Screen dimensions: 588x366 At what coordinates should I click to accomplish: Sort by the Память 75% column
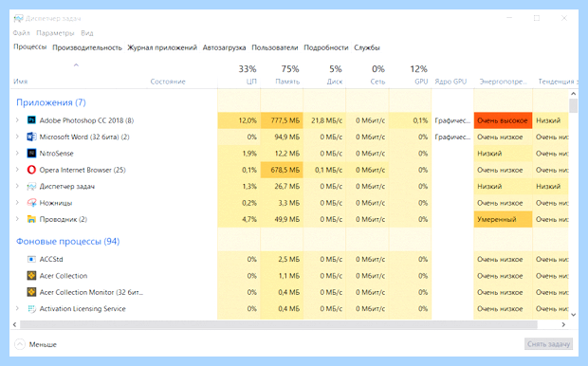click(x=282, y=75)
